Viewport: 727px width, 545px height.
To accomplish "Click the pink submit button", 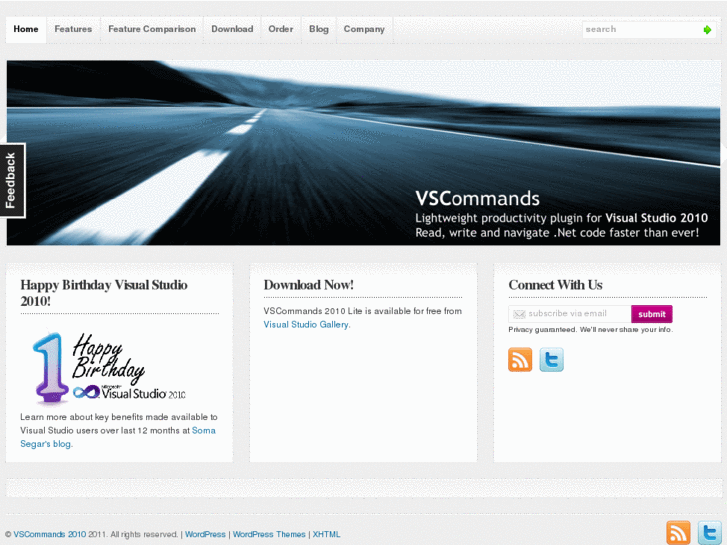I will (651, 314).
